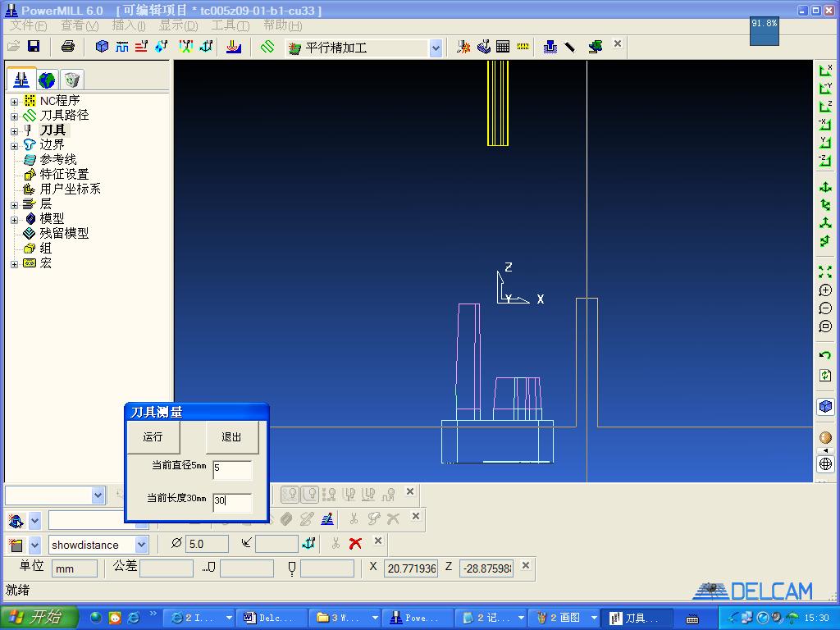Image resolution: width=840 pixels, height=630 pixels.
Task: Click Resize to fit view icon
Action: tap(825, 272)
